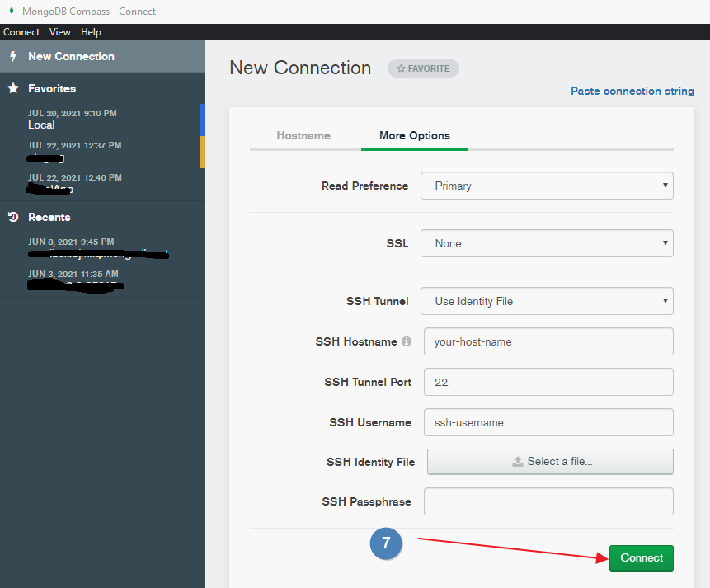Open the favorite from JUL 22, 2021 12:40 PM
Screen dimensions: 710x588
pos(102,184)
